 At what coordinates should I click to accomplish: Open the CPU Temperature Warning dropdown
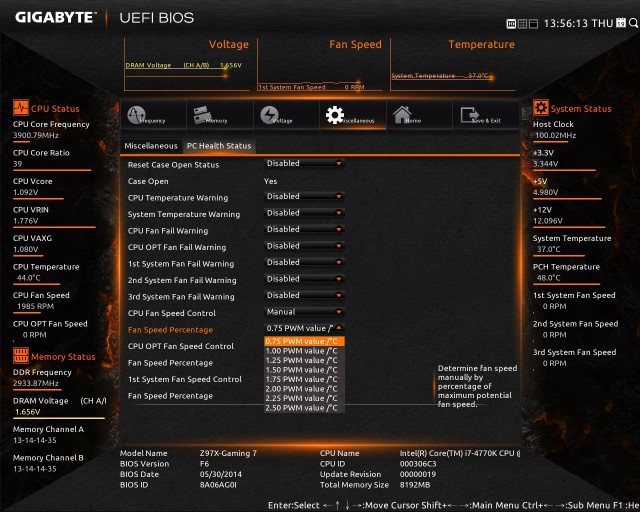point(304,196)
